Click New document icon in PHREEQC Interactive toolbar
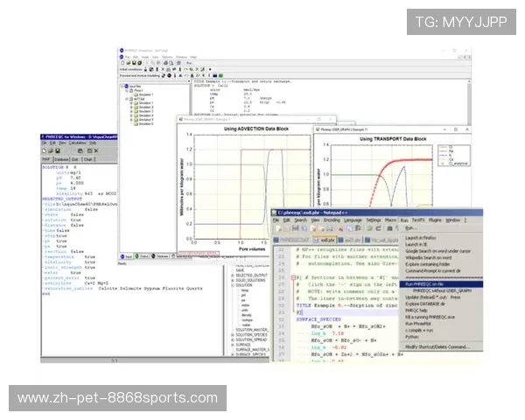 (x=122, y=63)
